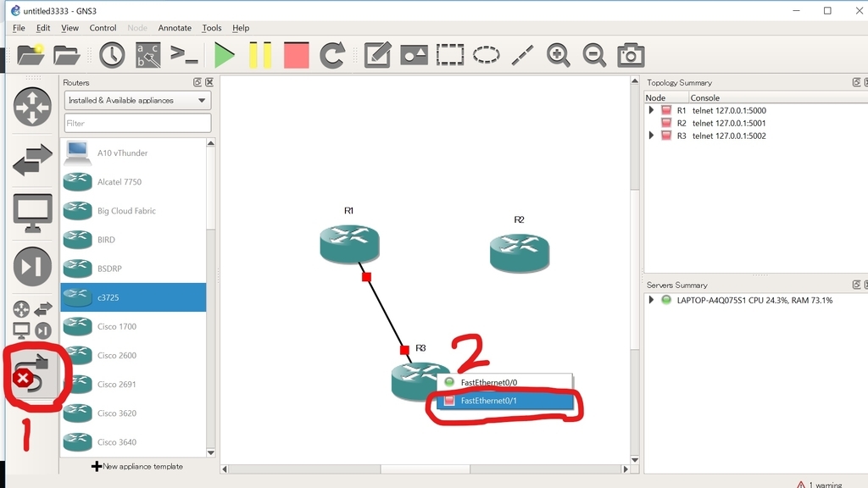This screenshot has width=868, height=488.
Task: Open the Tools menu
Action: click(211, 28)
